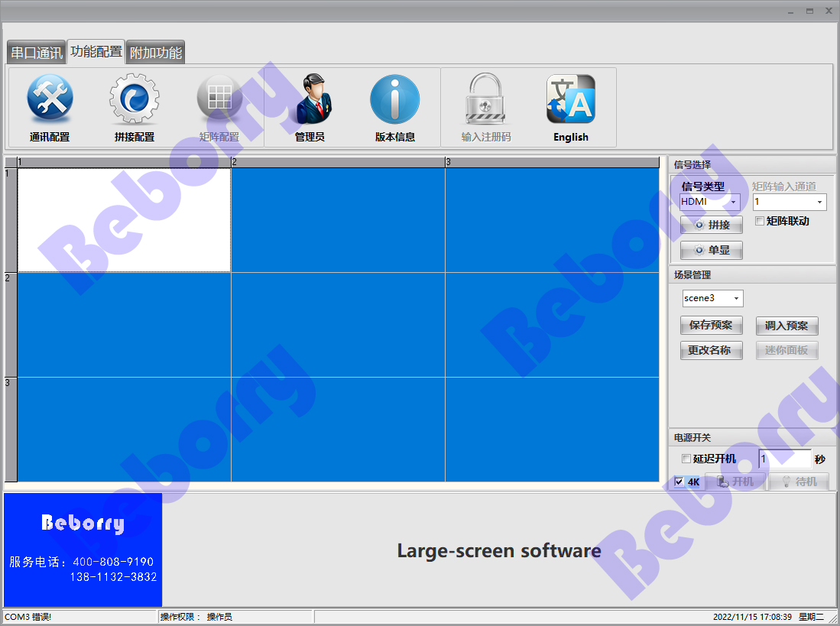Select the screen cell in row 1 column 2
The width and height of the screenshot is (840, 626).
[338, 220]
